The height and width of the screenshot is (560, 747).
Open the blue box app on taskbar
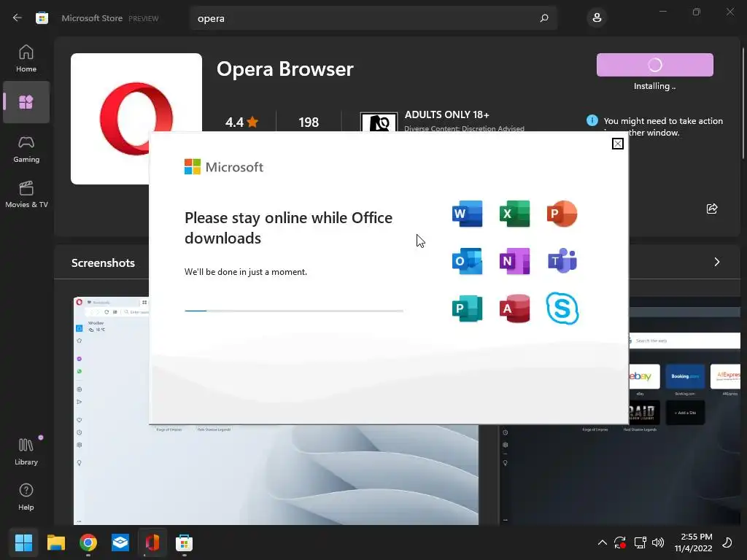coord(120,542)
